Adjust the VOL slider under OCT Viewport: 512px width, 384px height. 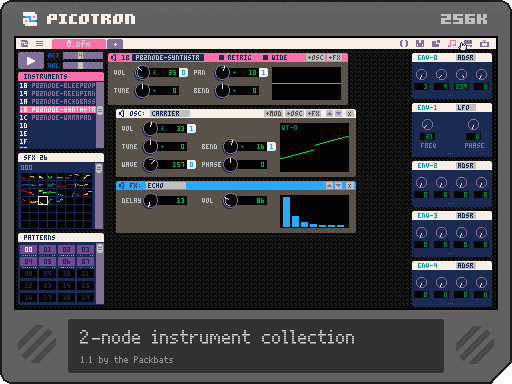point(83,66)
